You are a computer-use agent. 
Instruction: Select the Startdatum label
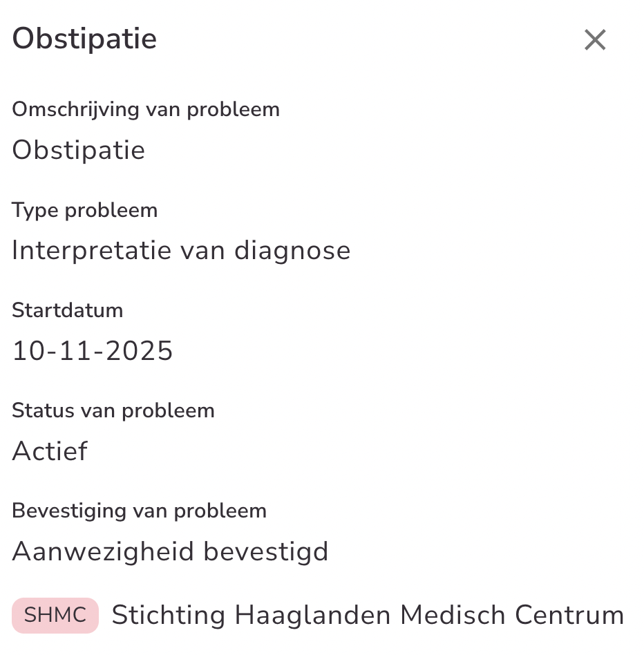pyautogui.click(x=68, y=310)
